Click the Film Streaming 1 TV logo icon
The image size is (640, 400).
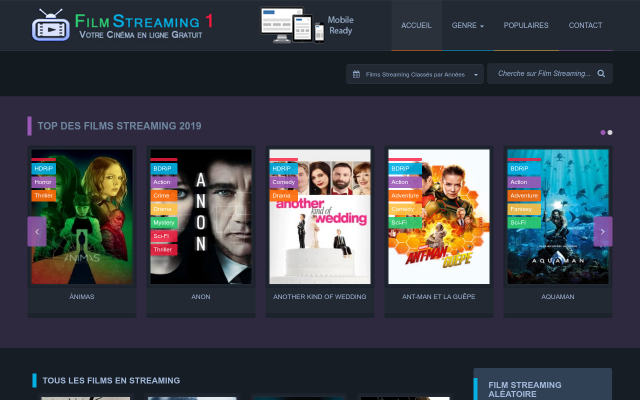pos(51,25)
